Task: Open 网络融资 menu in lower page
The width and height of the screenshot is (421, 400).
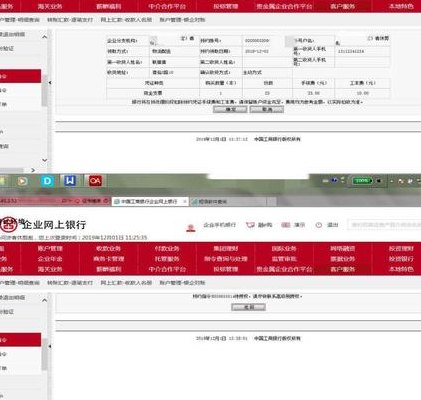Action: 343,248
